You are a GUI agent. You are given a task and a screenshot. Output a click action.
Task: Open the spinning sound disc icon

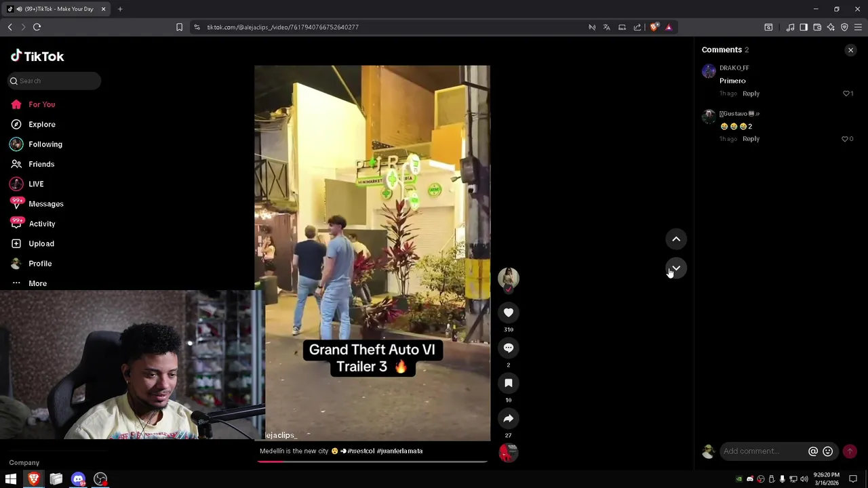pyautogui.click(x=508, y=453)
